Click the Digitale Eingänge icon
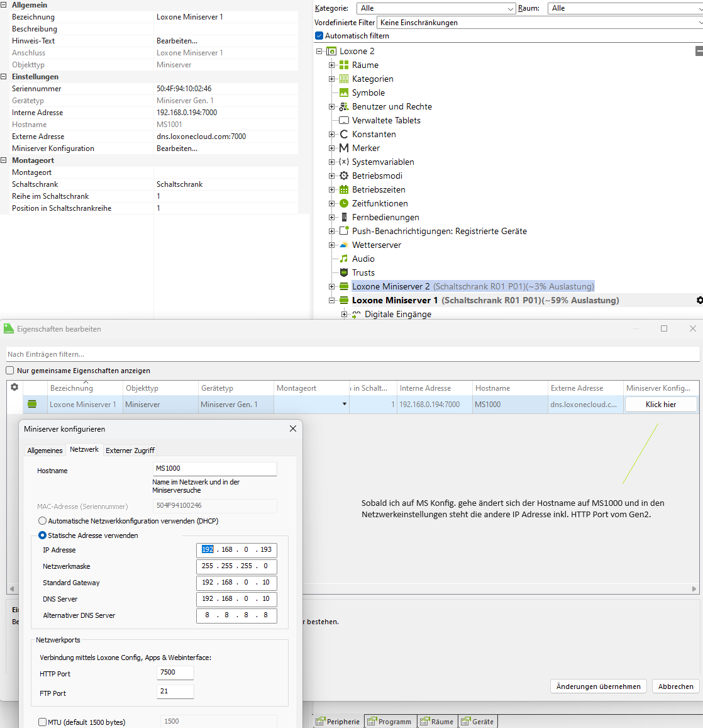Image resolution: width=703 pixels, height=728 pixels. pyautogui.click(x=357, y=315)
